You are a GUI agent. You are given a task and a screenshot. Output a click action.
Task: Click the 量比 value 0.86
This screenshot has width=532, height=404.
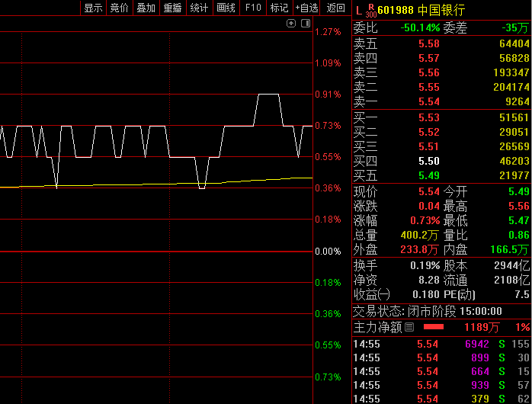[x=519, y=235]
